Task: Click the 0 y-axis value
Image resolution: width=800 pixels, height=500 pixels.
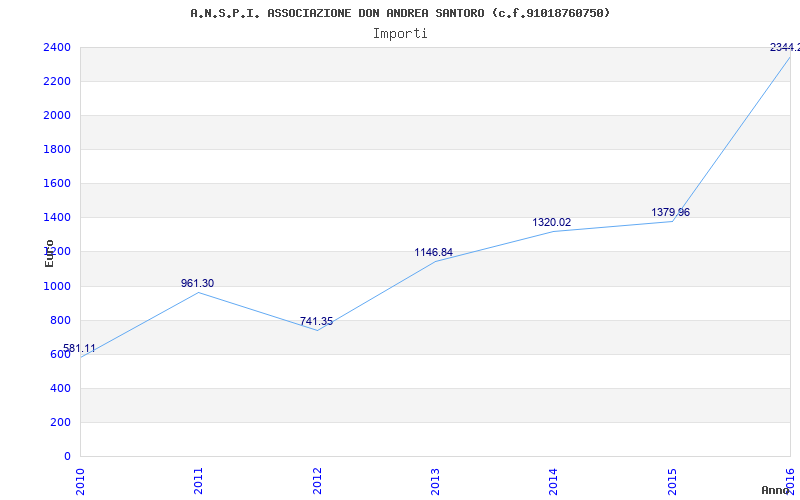Action: (x=67, y=457)
